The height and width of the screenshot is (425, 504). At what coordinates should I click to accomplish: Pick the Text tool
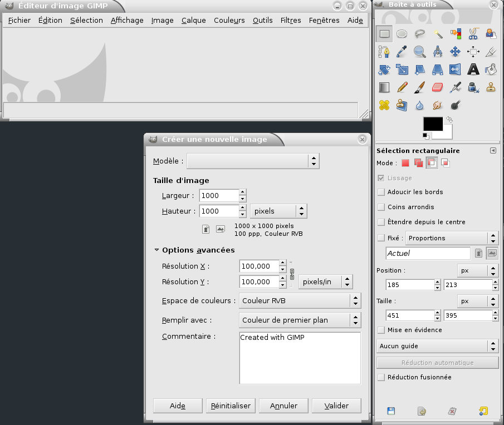click(x=473, y=70)
